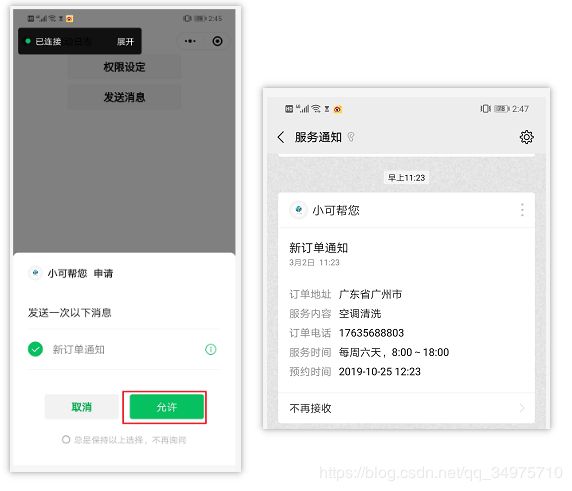Select the 总是保持以上选择 radio button
This screenshot has width=572, height=491.
[66, 440]
